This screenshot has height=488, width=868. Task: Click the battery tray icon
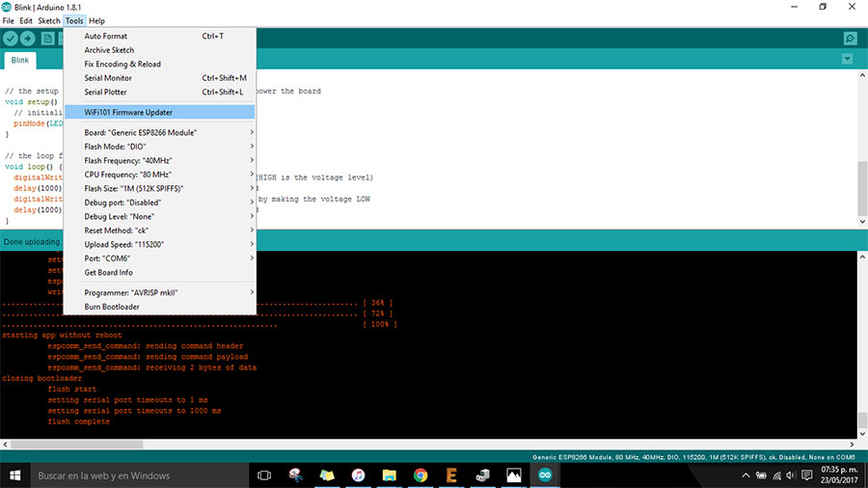[x=762, y=475]
